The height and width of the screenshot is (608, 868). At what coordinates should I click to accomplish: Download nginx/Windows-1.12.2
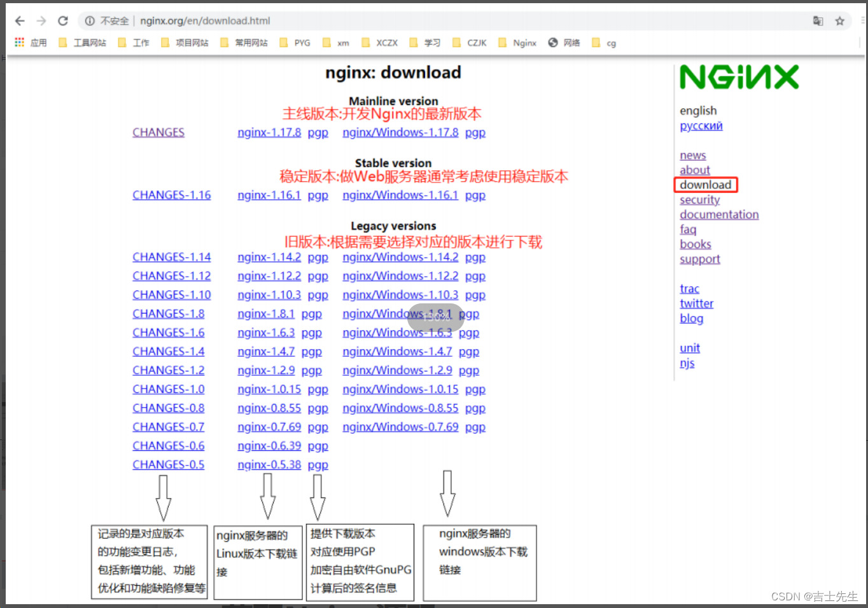coord(400,276)
